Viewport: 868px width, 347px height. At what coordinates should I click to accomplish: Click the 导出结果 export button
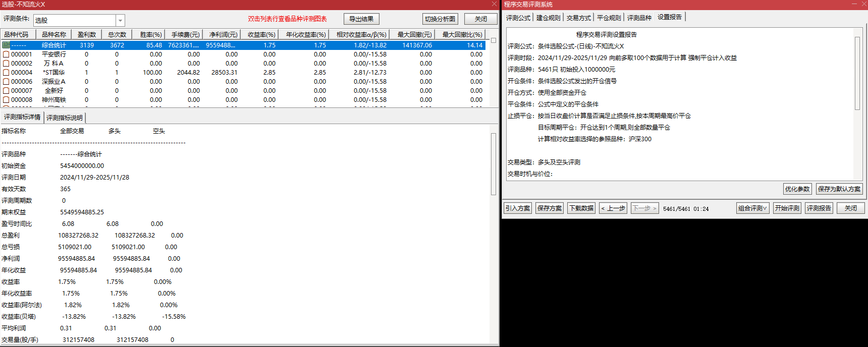tap(361, 19)
